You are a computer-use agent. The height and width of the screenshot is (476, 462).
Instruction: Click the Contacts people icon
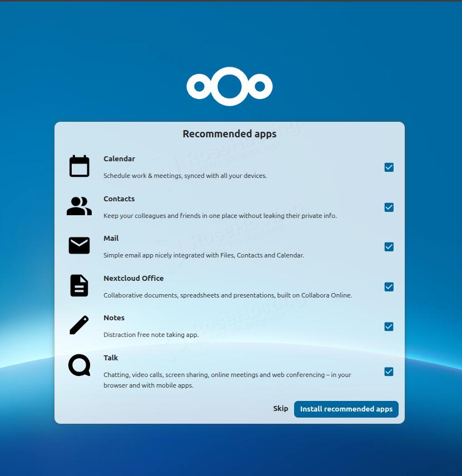coord(80,206)
